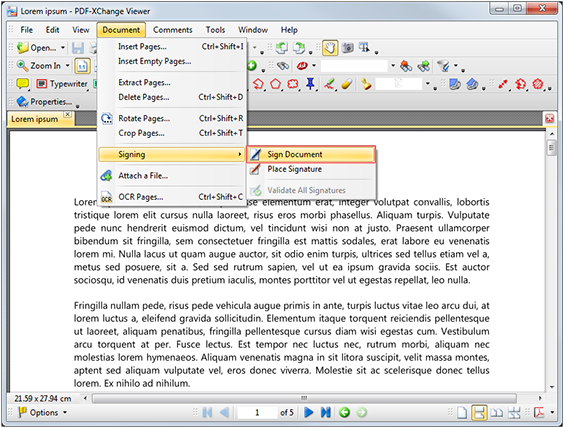Image resolution: width=564 pixels, height=428 pixels.
Task: Close the Lorem ipsum tab
Action: point(67,114)
